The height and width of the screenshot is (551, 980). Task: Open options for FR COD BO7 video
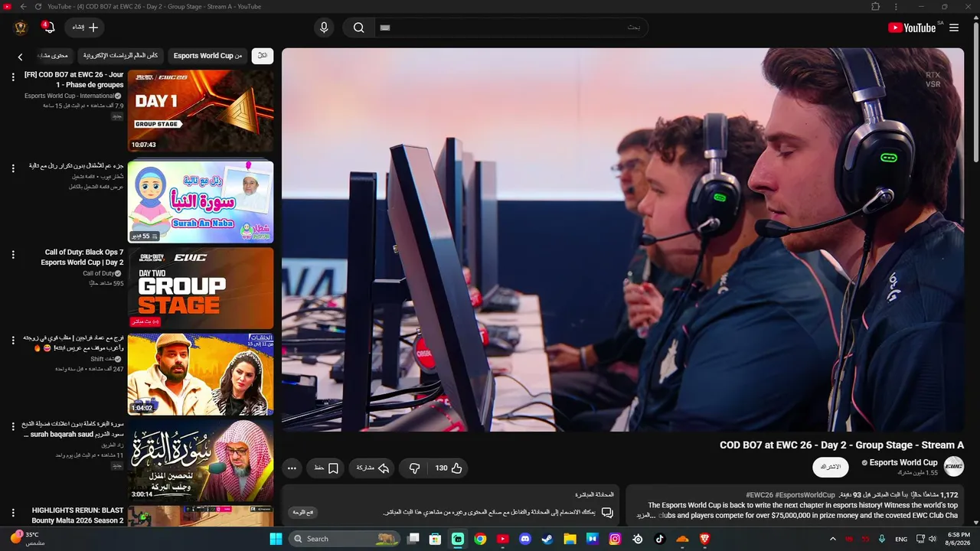(13, 77)
